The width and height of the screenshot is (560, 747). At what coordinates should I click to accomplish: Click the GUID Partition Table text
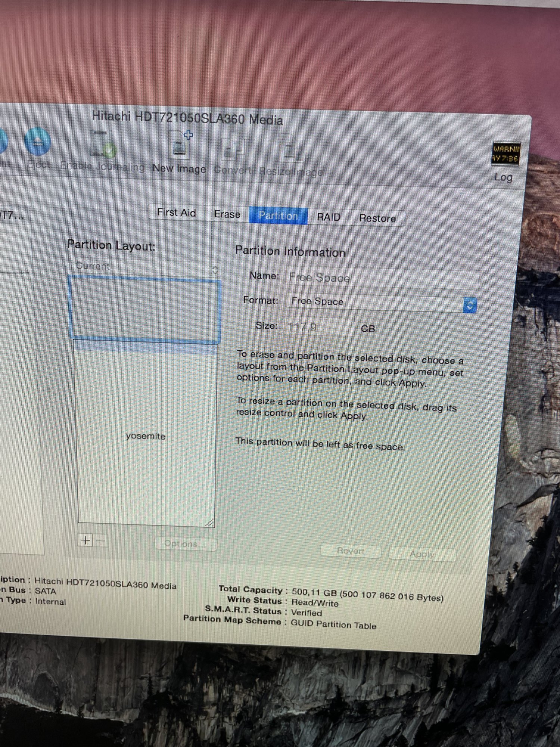coord(333,624)
